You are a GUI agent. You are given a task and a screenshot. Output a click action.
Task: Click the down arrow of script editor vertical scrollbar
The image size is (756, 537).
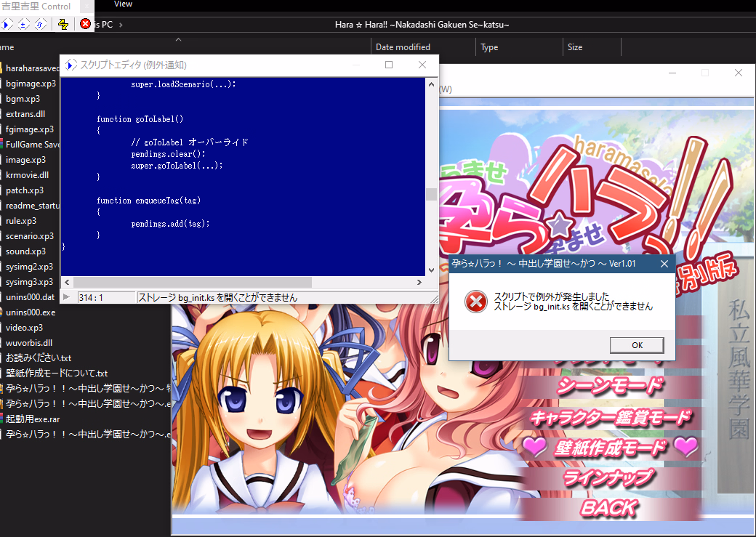[431, 270]
